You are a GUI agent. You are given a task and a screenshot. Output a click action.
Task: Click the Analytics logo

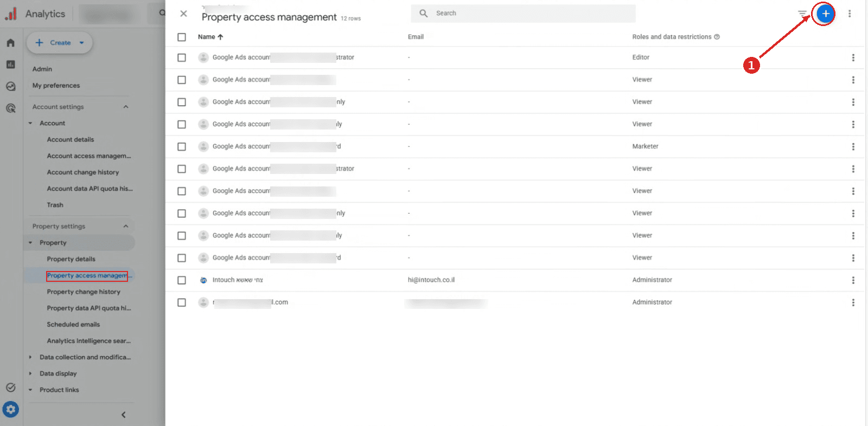pyautogui.click(x=11, y=14)
